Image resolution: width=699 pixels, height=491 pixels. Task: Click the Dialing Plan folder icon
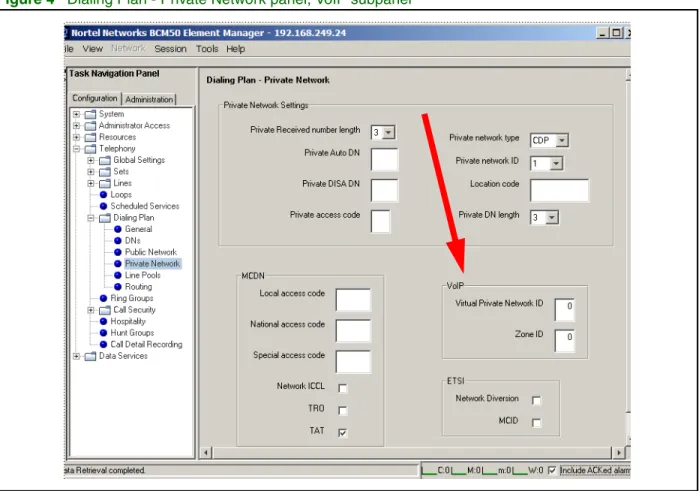[x=105, y=218]
